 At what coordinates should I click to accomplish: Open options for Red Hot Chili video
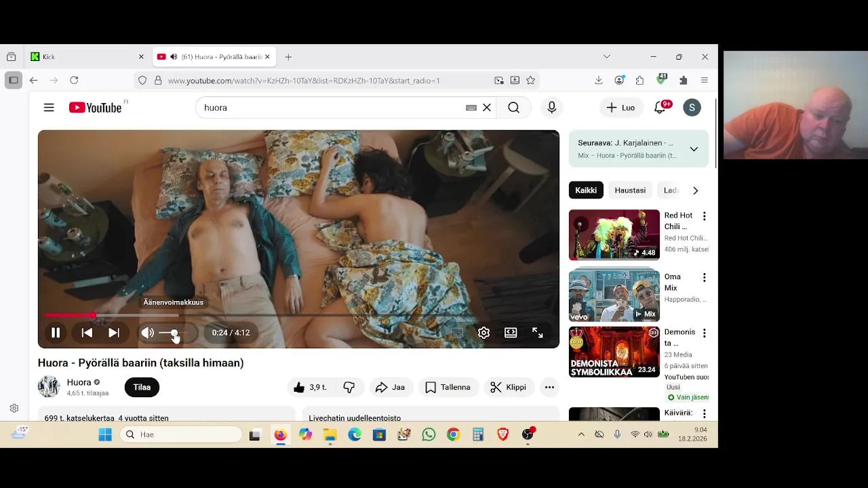[704, 216]
